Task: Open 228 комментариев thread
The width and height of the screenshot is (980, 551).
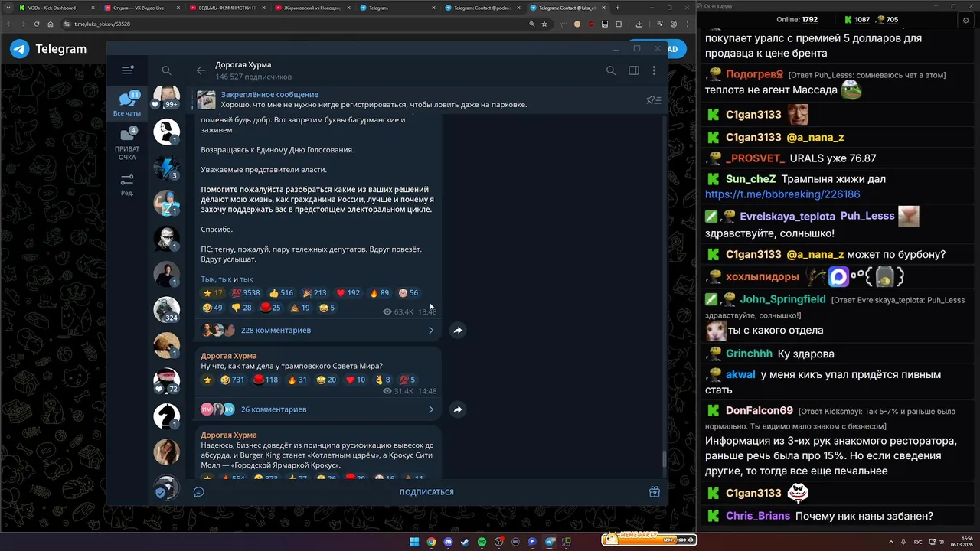Action: tap(276, 330)
